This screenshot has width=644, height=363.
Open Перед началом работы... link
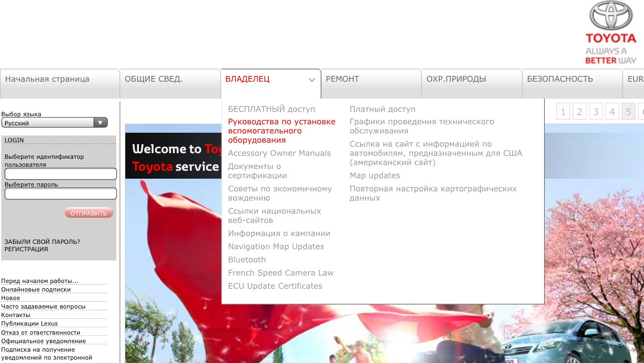[x=40, y=281]
